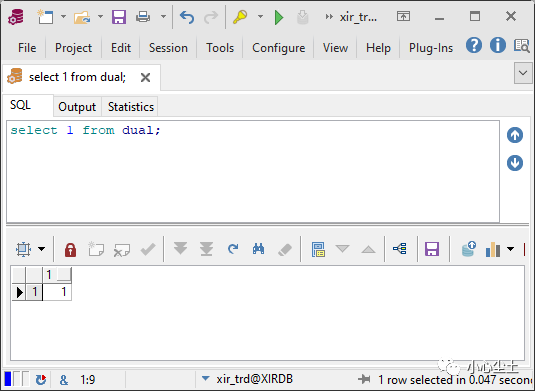Image resolution: width=535 pixels, height=391 pixels.
Task: Click the fetch last page icon
Action: [206, 249]
